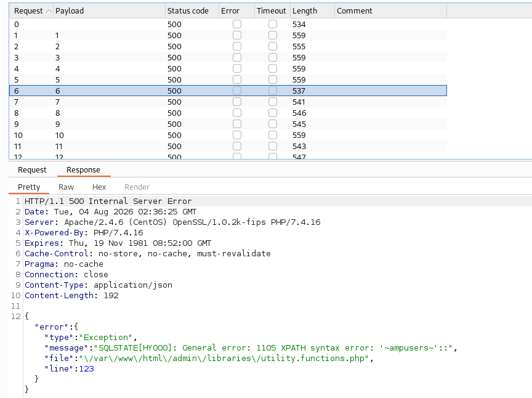Click the "type":"Exception" JSON line
Viewport: 532px width, 398px height.
(91, 337)
